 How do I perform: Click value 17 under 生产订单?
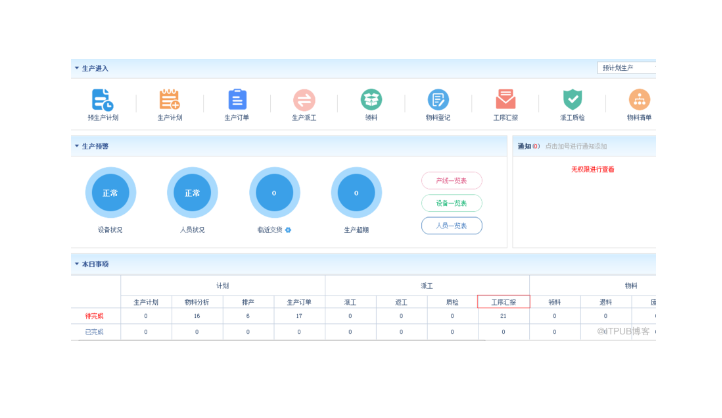click(299, 316)
